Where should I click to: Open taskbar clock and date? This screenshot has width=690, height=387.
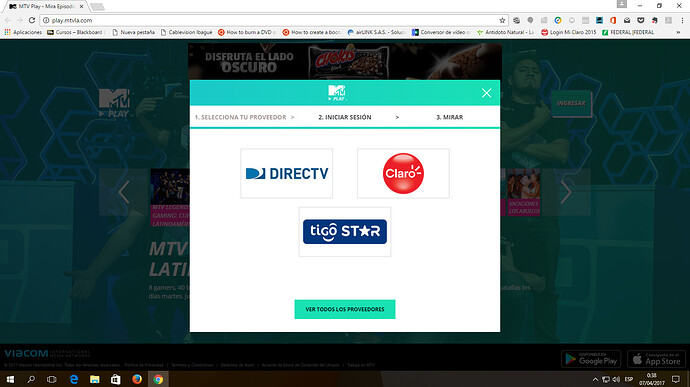point(652,379)
